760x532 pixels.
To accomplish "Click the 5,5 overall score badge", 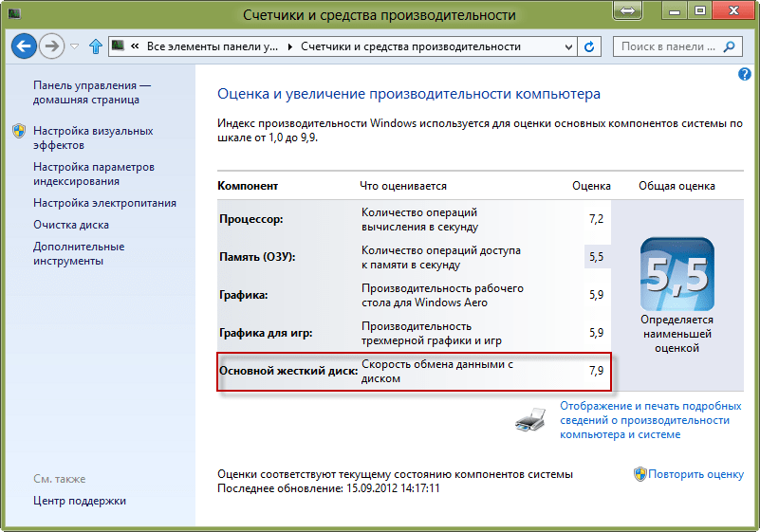I will coord(676,276).
